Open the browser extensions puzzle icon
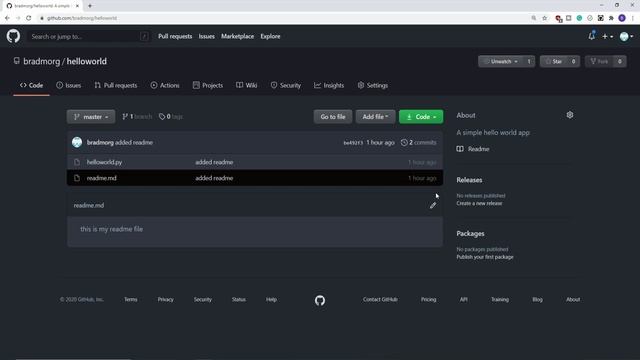Screen dimensions: 640x360 pyautogui.click(x=611, y=18)
